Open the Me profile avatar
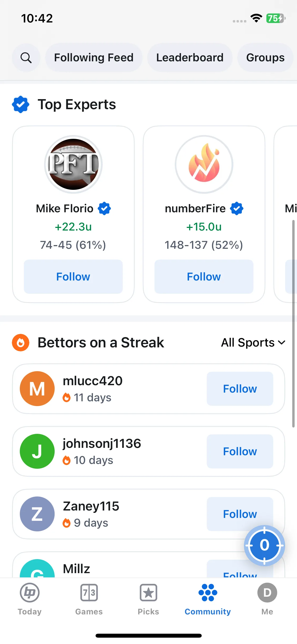 [x=267, y=593]
